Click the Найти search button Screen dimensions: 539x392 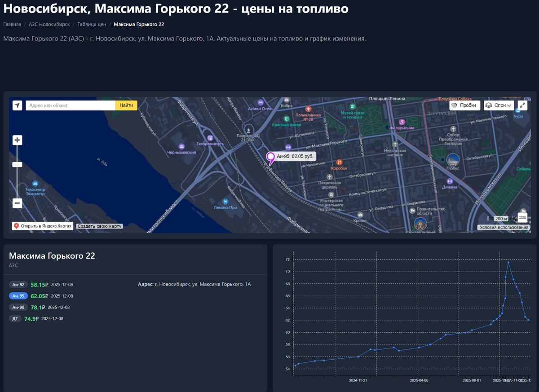(126, 106)
